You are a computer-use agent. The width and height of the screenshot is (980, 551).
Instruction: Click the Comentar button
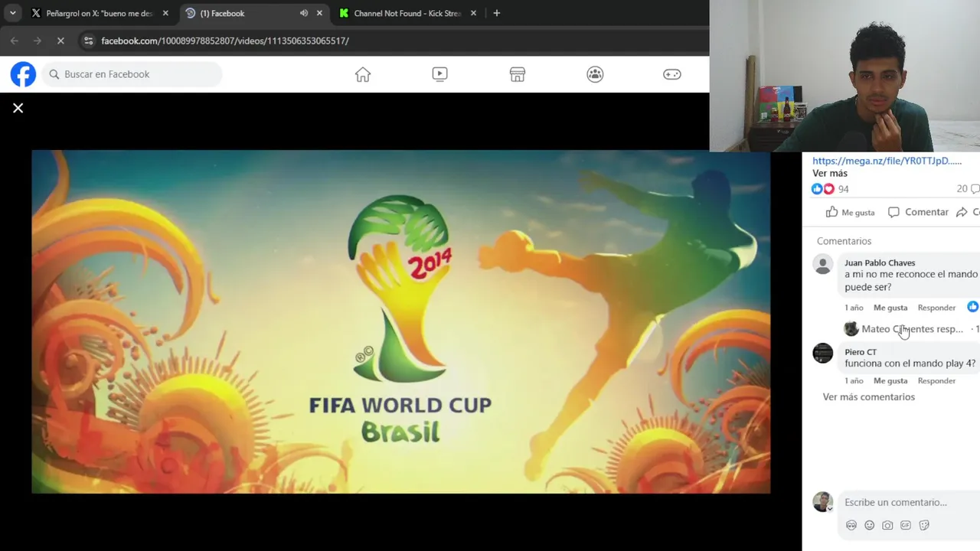918,212
